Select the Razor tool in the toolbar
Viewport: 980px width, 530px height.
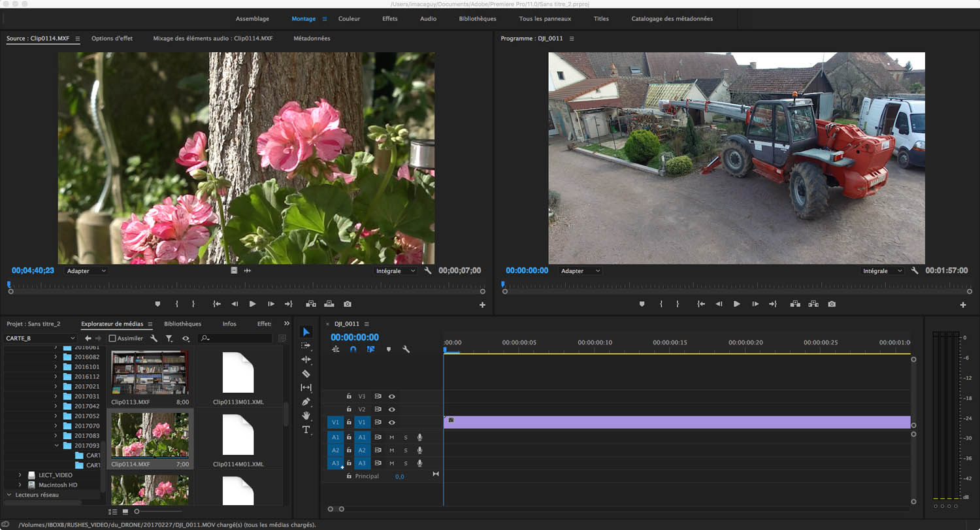click(x=306, y=374)
